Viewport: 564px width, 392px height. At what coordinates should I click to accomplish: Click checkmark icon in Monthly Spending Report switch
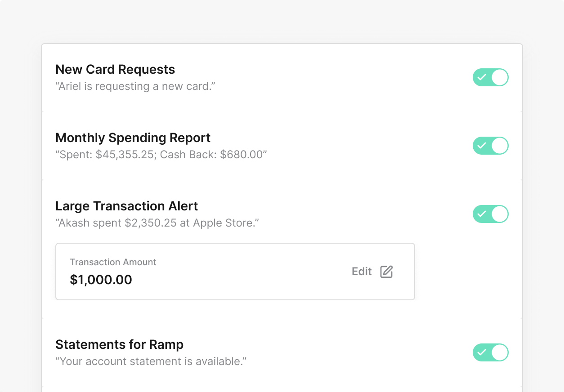click(x=482, y=146)
